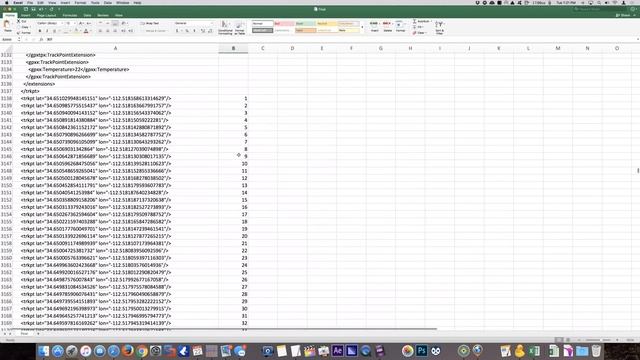Click the Insert cells icon
This screenshot has height=360, width=640.
tap(374, 26)
